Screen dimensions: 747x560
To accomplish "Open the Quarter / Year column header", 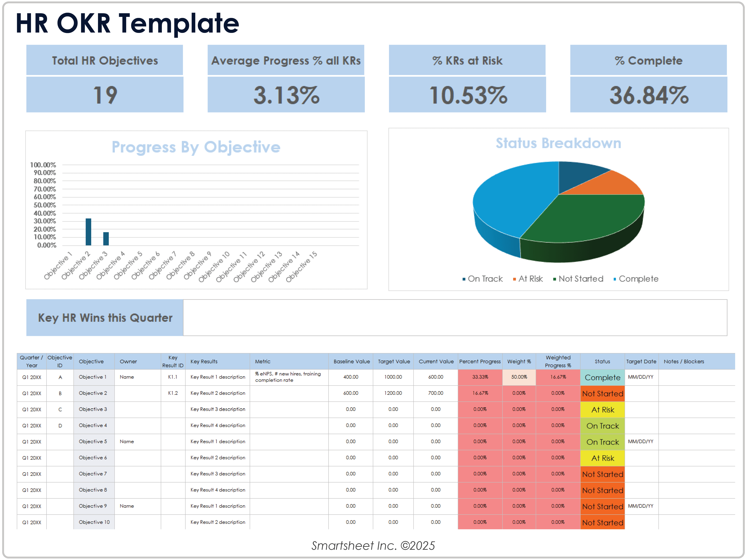I will click(x=31, y=361).
